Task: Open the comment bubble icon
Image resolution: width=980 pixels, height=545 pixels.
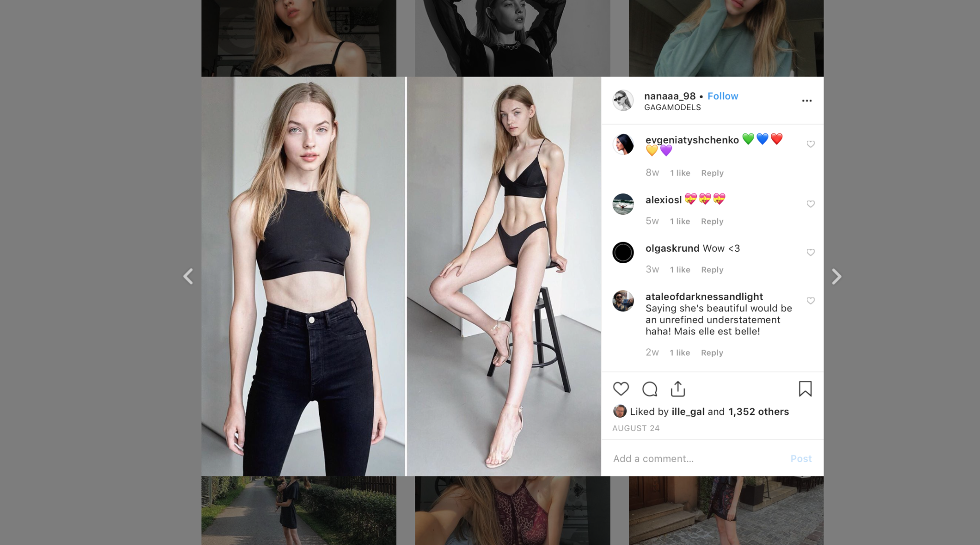Action: point(649,389)
